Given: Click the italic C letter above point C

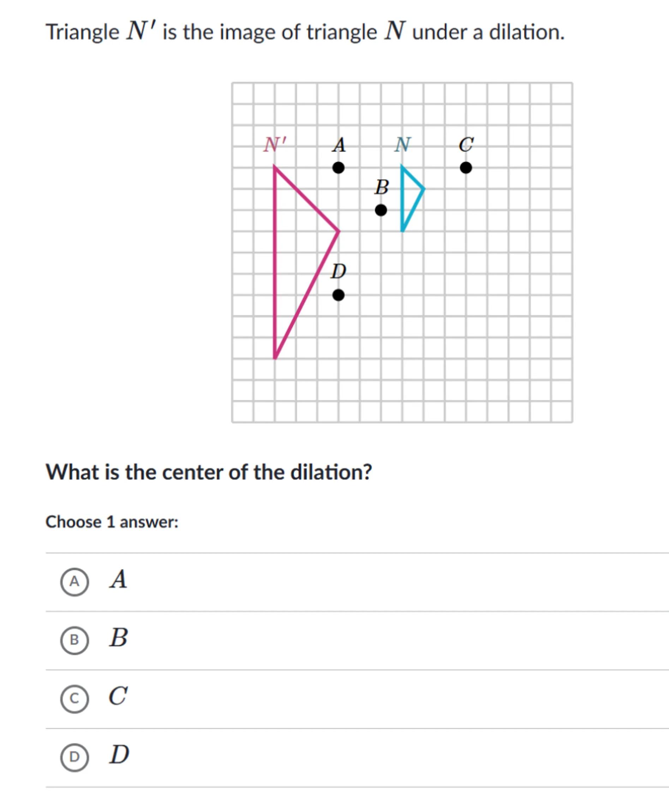Looking at the screenshot, I should [466, 145].
